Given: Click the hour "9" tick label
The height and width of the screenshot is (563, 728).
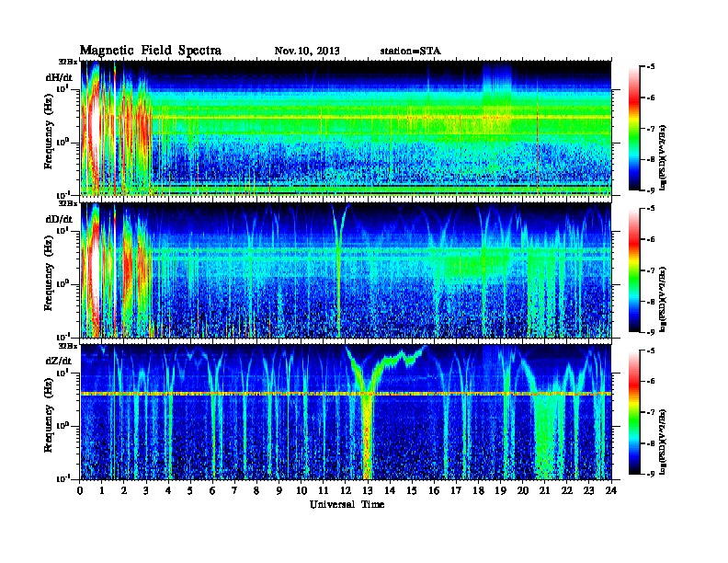Looking at the screenshot, I should (279, 490).
